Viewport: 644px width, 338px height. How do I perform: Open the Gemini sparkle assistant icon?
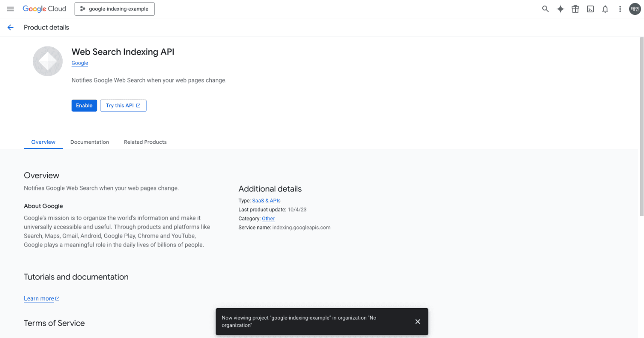561,9
